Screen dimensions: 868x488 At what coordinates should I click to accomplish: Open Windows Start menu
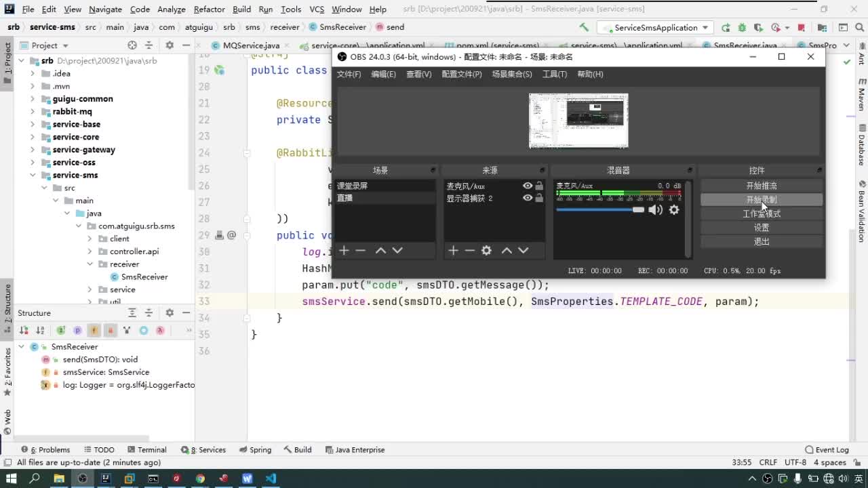click(x=12, y=479)
